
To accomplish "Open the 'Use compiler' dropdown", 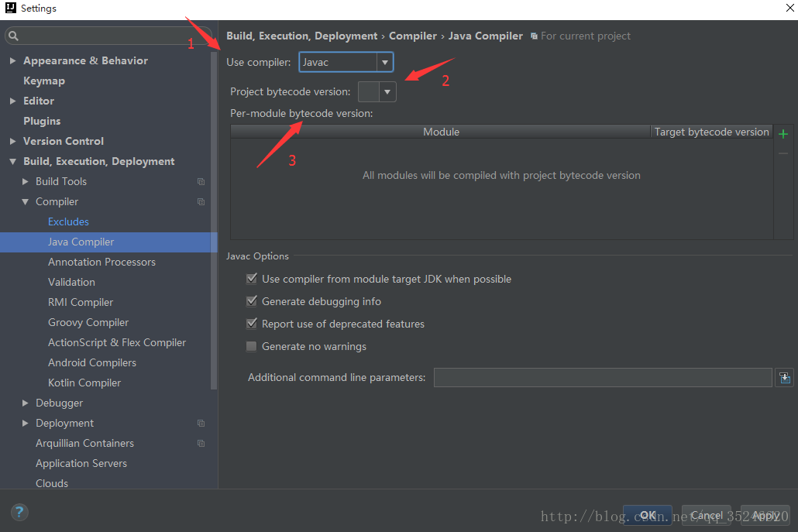I will click(385, 62).
